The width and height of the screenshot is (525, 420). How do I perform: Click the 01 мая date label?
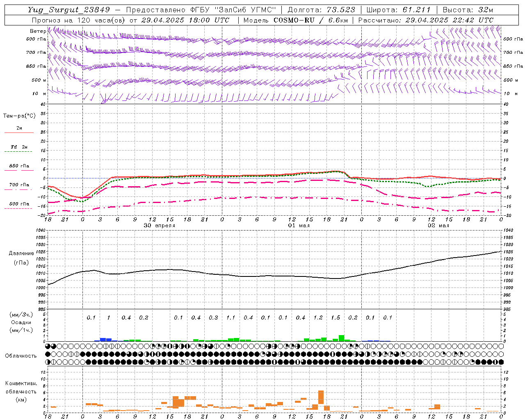tap(299, 226)
